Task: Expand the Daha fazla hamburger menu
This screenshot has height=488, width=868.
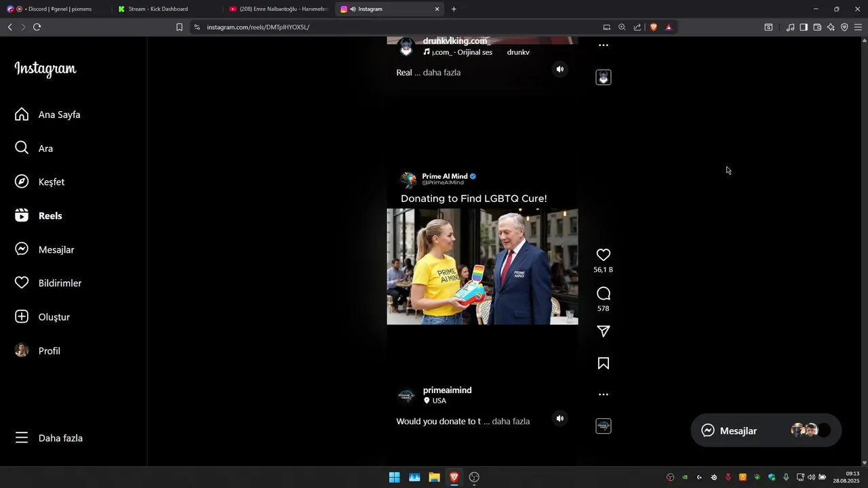Action: pyautogui.click(x=49, y=438)
